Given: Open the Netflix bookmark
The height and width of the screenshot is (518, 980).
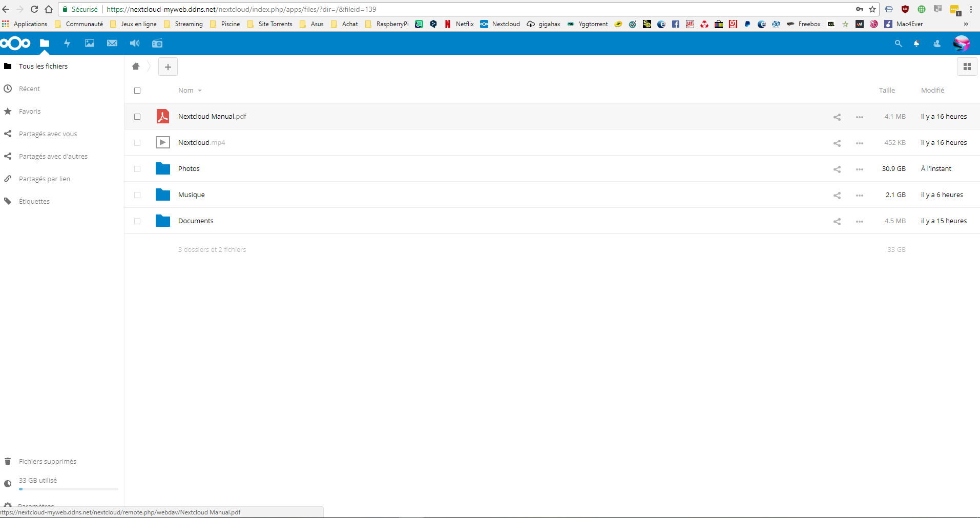Looking at the screenshot, I should 458,24.
